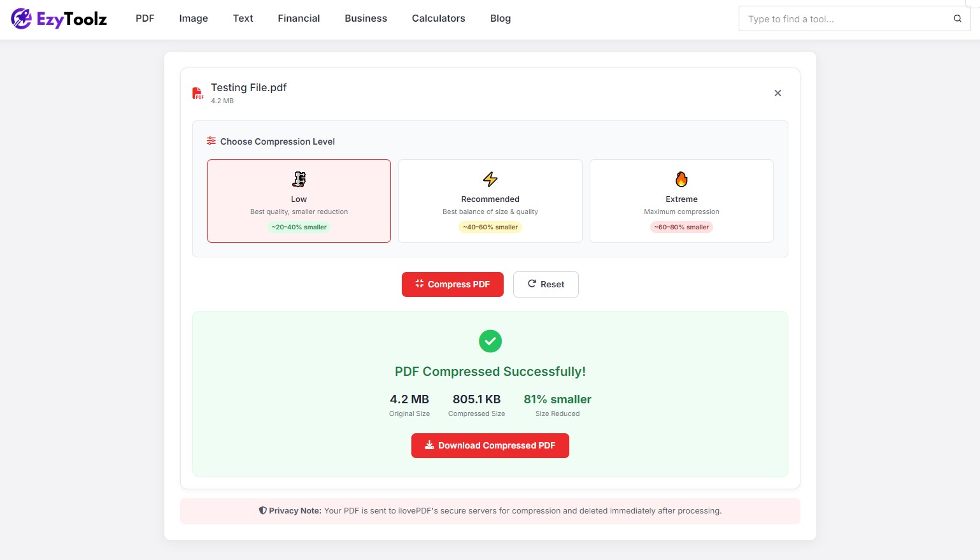The height and width of the screenshot is (560, 980).
Task: Click the magnifying glass search icon
Action: tap(957, 18)
